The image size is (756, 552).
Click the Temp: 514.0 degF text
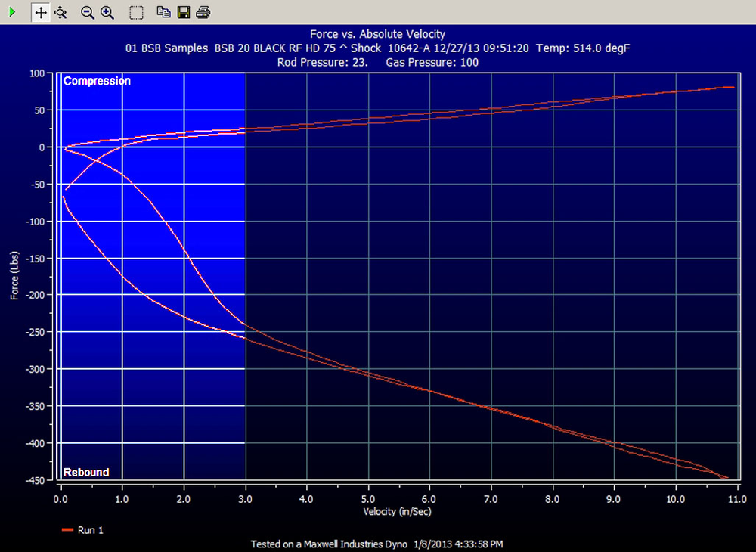point(583,48)
